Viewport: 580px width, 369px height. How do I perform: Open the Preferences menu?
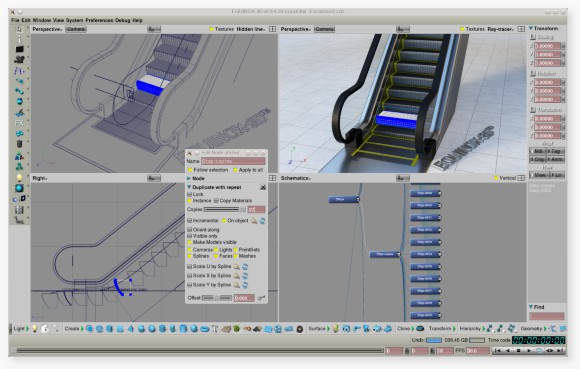(99, 20)
